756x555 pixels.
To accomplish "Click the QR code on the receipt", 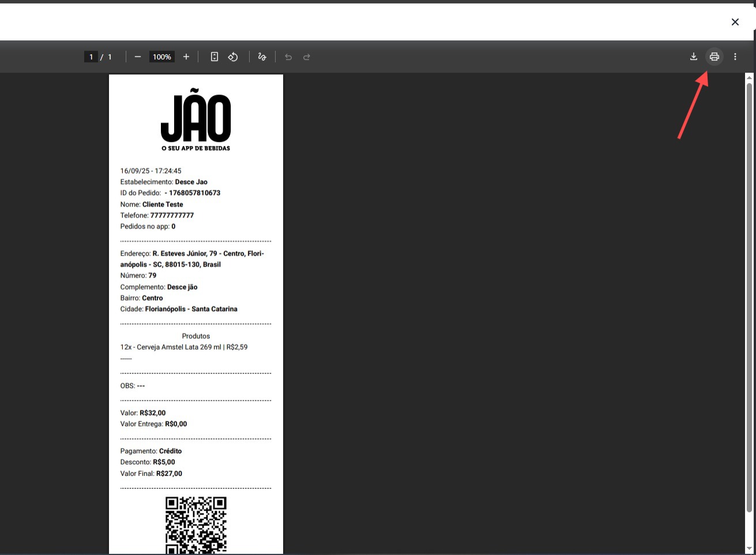I will click(x=196, y=525).
